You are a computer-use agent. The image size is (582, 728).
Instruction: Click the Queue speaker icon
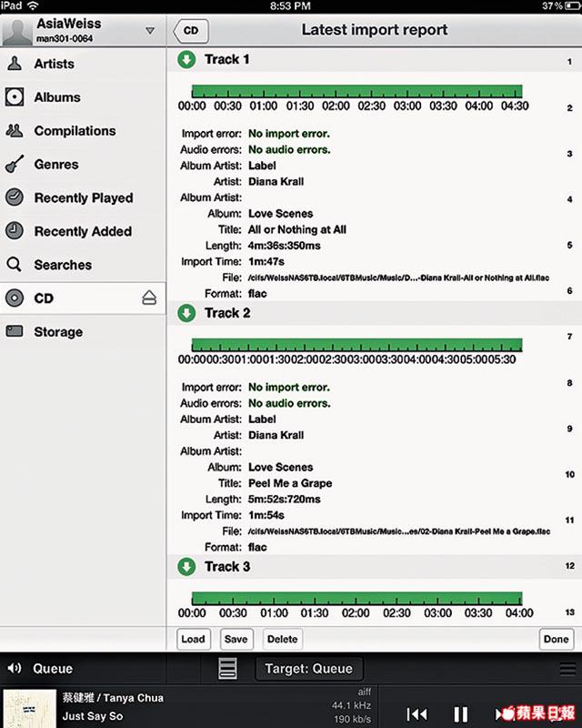tap(15, 668)
